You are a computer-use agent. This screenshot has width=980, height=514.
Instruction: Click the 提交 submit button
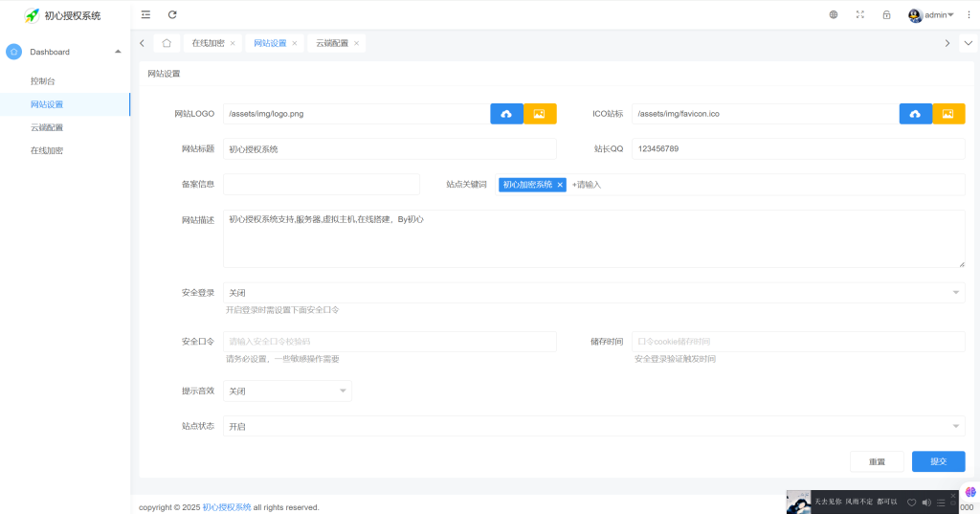point(938,461)
